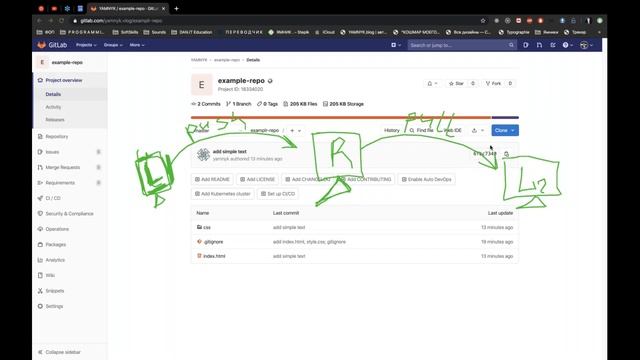
Task: Open the More menu in navbar
Action: (137, 45)
